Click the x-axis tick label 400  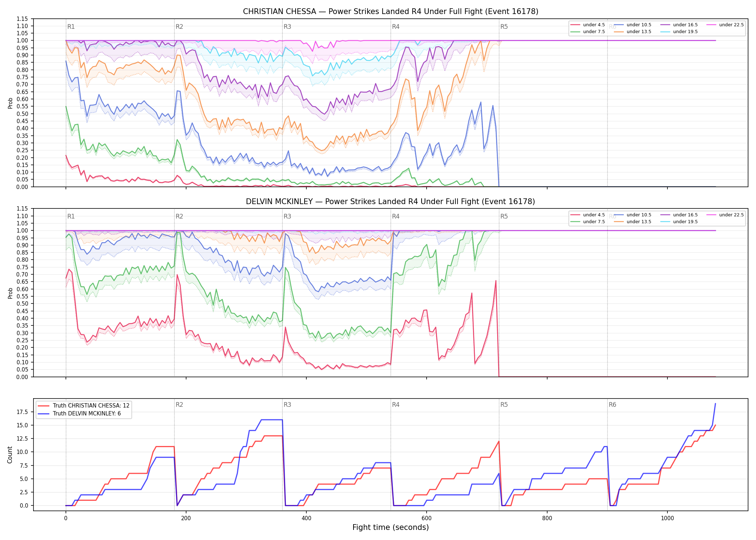click(306, 518)
